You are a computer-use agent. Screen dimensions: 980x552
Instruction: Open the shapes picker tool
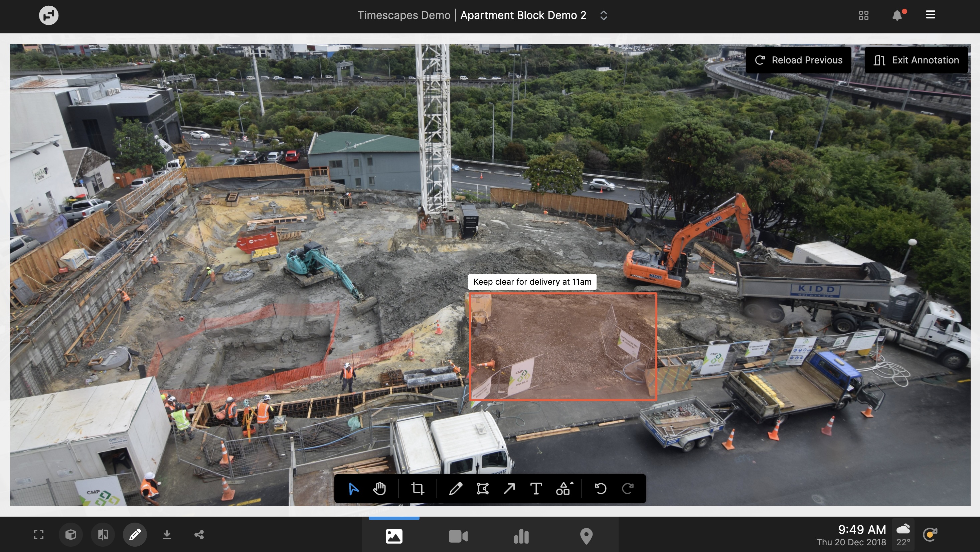[x=564, y=489]
